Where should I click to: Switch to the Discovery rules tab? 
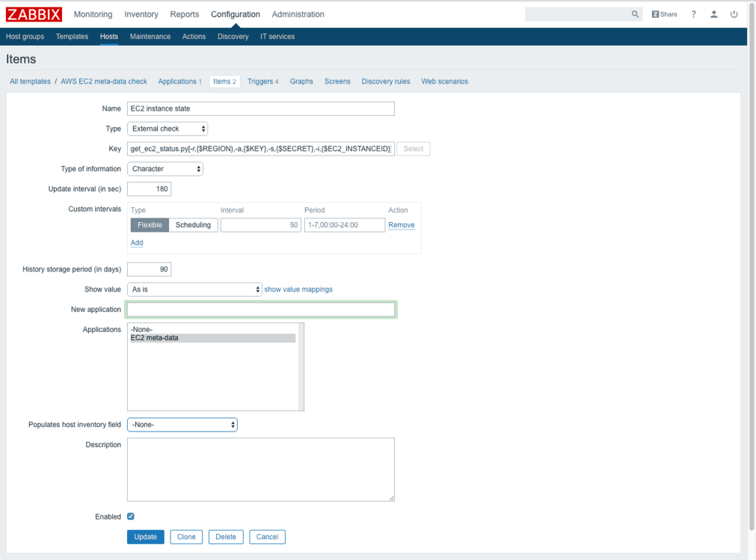pyautogui.click(x=385, y=81)
